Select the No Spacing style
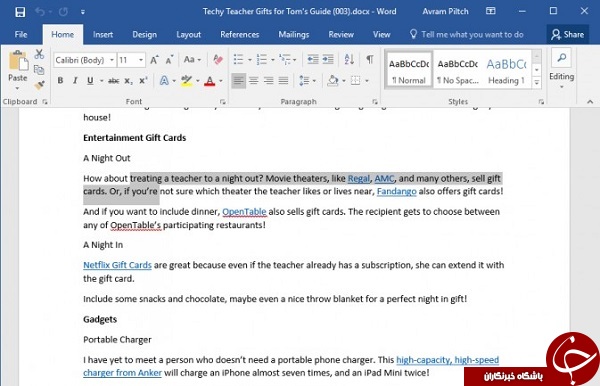The image size is (600, 386). coord(458,70)
